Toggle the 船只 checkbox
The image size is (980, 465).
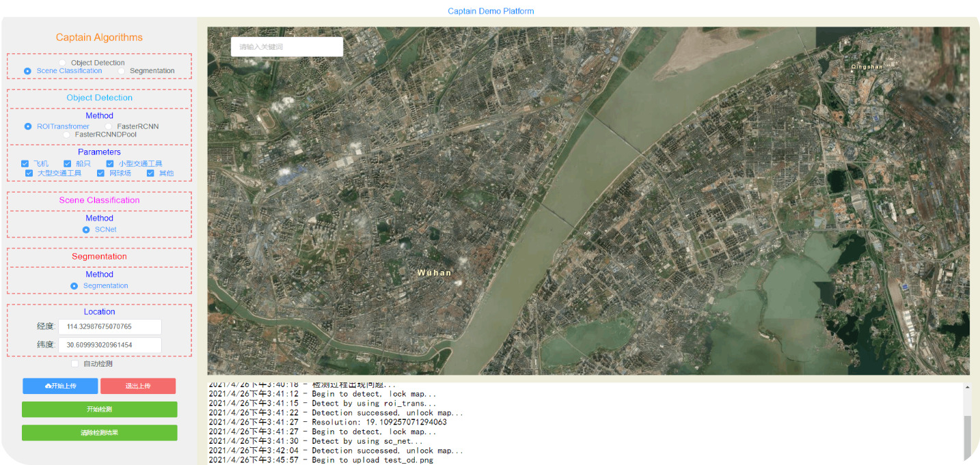coord(68,164)
